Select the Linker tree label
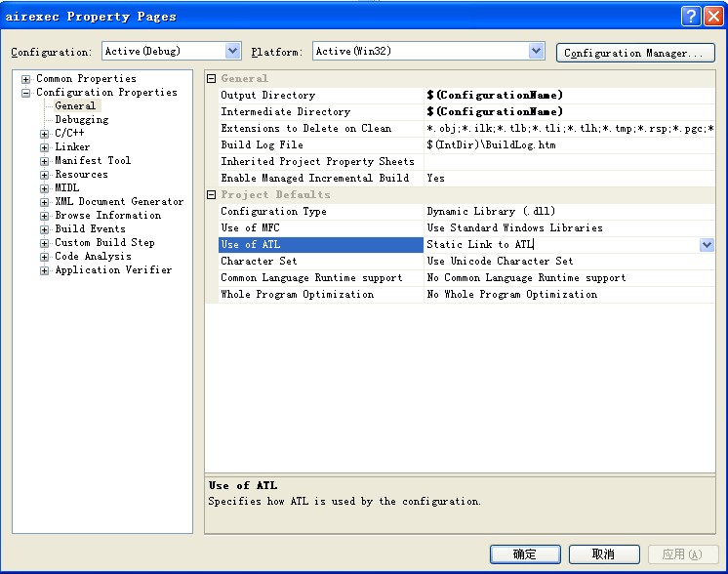Screen dimensions: 728x574 coord(72,147)
